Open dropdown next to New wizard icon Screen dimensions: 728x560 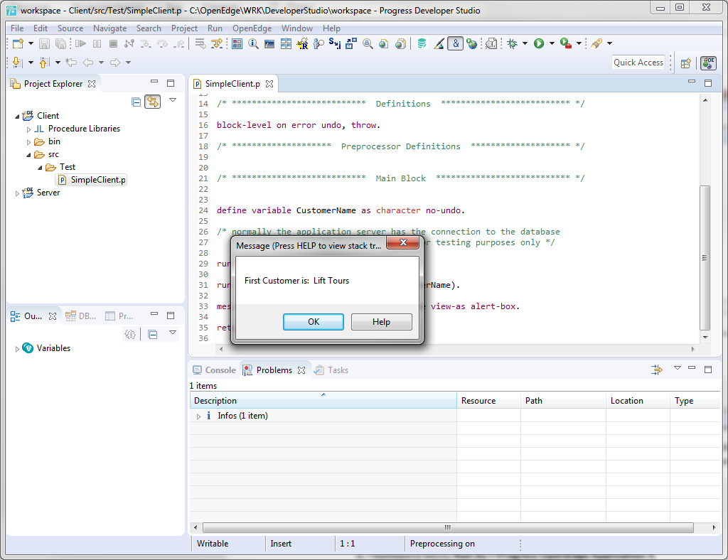click(x=31, y=43)
